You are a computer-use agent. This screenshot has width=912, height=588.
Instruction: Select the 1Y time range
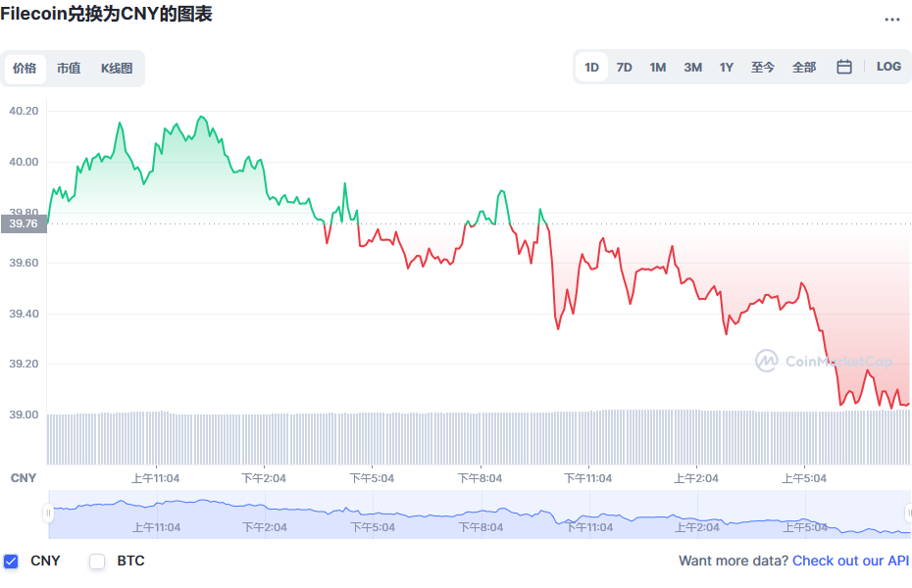[727, 68]
